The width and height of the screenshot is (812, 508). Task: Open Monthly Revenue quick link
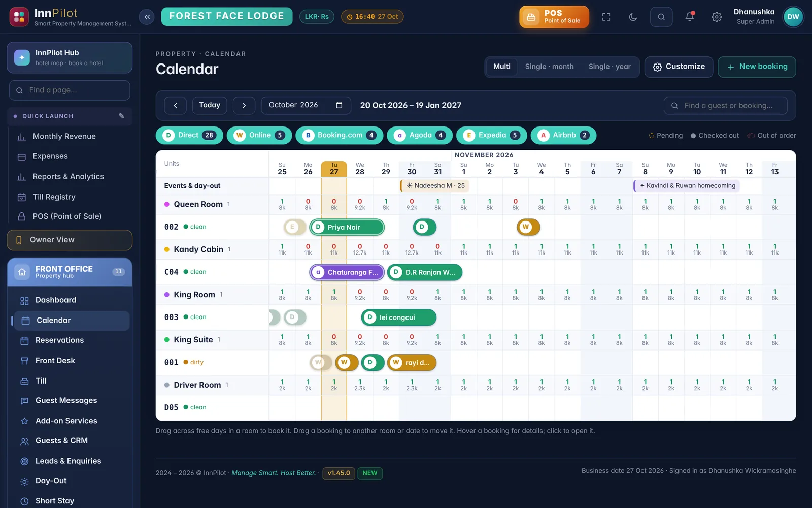(64, 136)
